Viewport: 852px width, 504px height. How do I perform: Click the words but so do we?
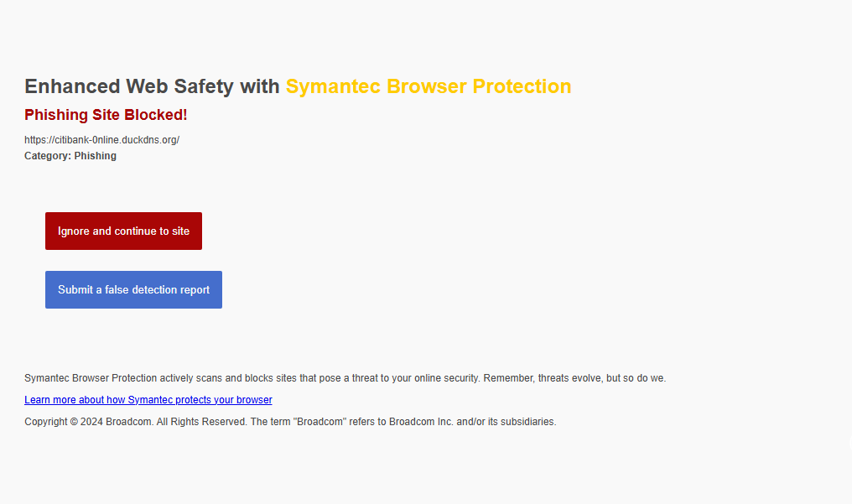click(x=636, y=378)
